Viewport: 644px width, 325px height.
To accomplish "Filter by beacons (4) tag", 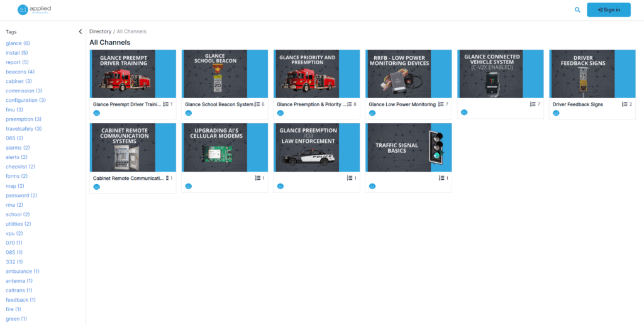I will pos(20,72).
